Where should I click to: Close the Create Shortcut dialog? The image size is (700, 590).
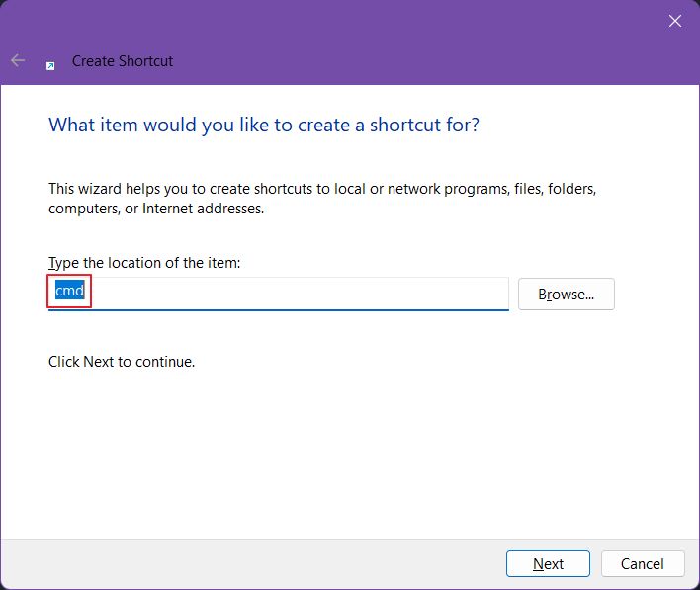(x=675, y=21)
